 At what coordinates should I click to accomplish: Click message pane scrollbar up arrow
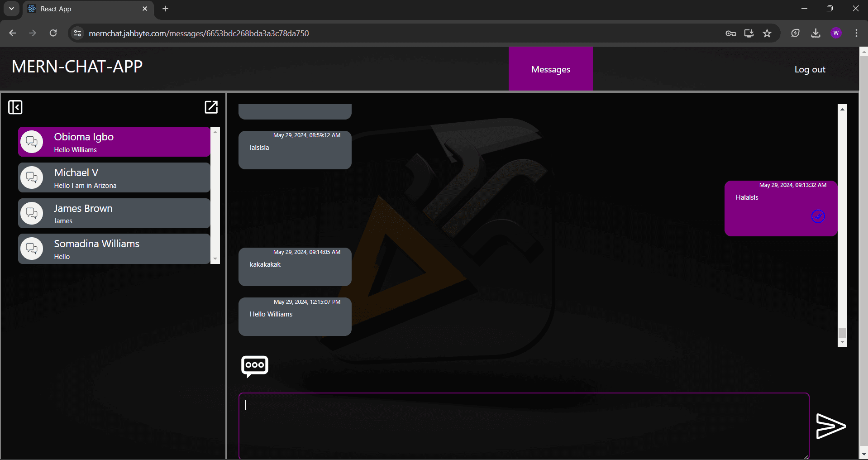coord(842,109)
